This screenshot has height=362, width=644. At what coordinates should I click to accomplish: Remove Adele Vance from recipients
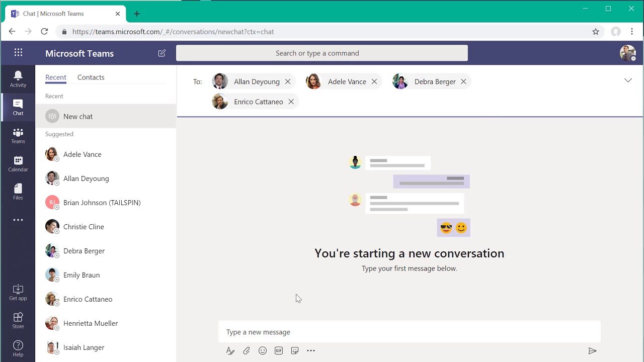point(374,81)
